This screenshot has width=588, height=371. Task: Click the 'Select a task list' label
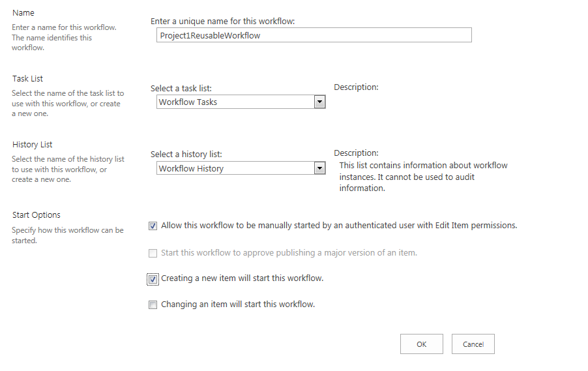(181, 89)
